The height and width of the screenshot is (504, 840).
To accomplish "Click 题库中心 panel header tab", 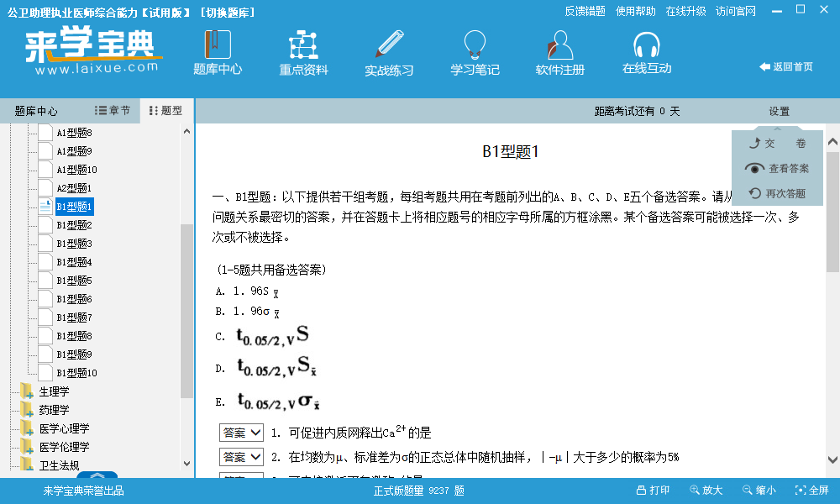I will pyautogui.click(x=36, y=111).
